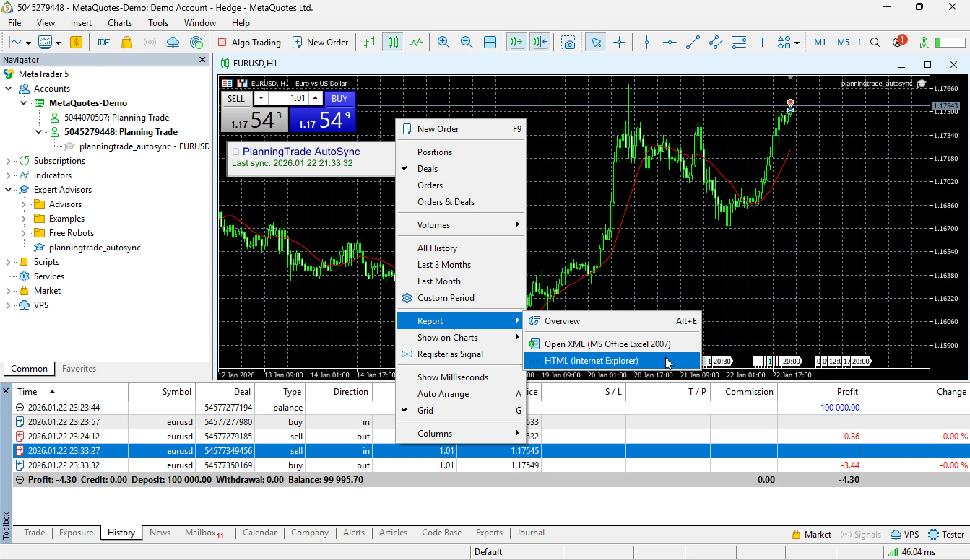Select the Trendline tool
Viewport: 970px width, 560px height.
point(693,42)
